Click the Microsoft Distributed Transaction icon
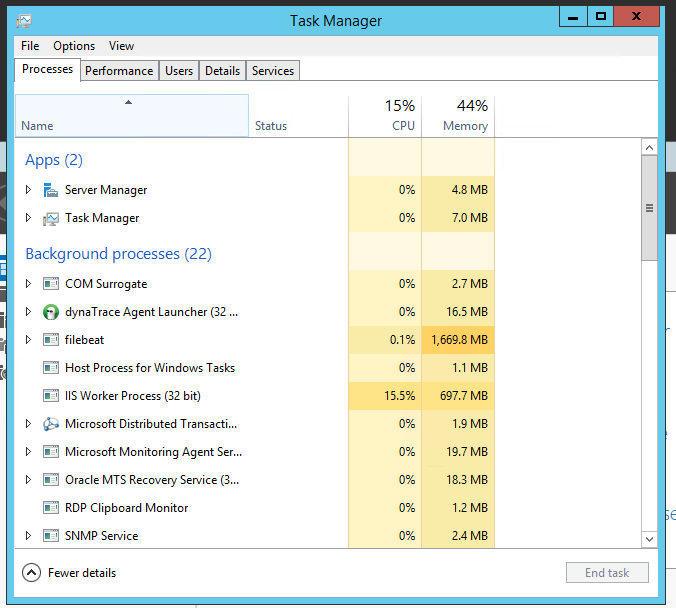Viewport: 676px width, 608px height. tap(51, 424)
